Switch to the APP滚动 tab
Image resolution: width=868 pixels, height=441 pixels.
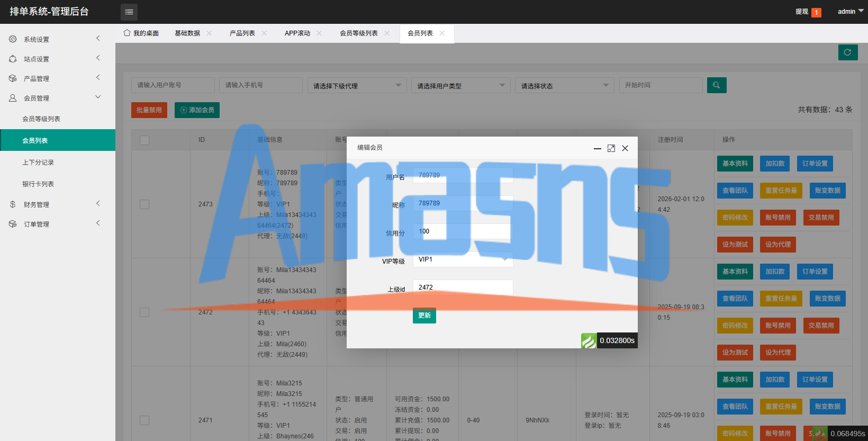point(297,33)
